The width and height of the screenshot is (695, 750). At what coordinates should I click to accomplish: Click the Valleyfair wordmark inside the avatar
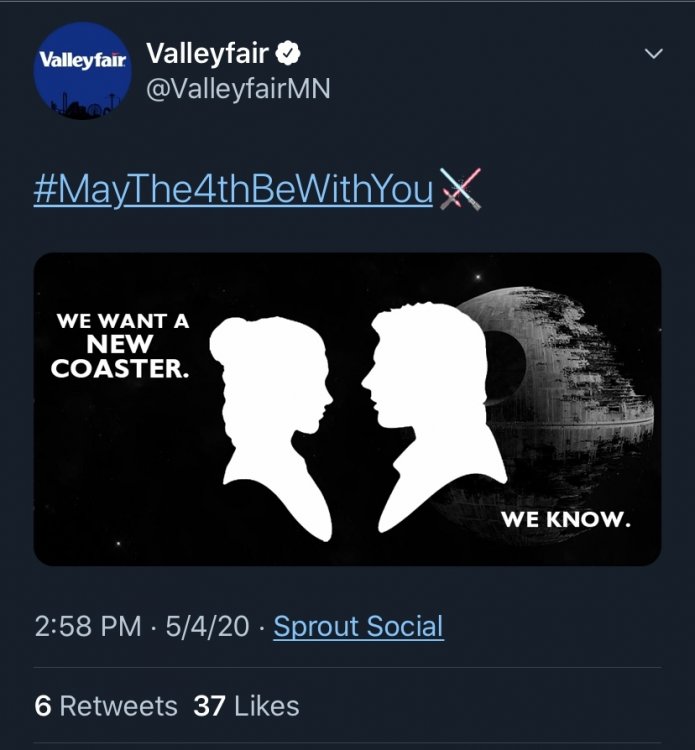point(83,58)
